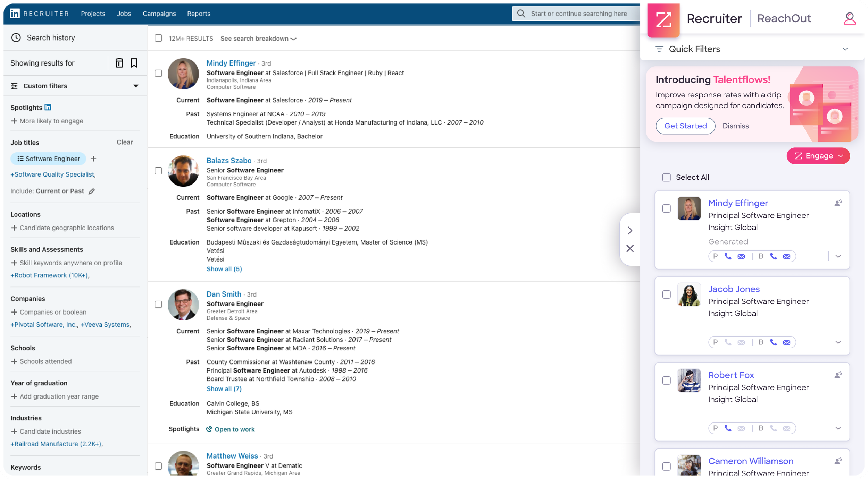Image resolution: width=868 pixels, height=479 pixels.
Task: Expand the Custom filters dropdown arrow
Action: [x=136, y=86]
